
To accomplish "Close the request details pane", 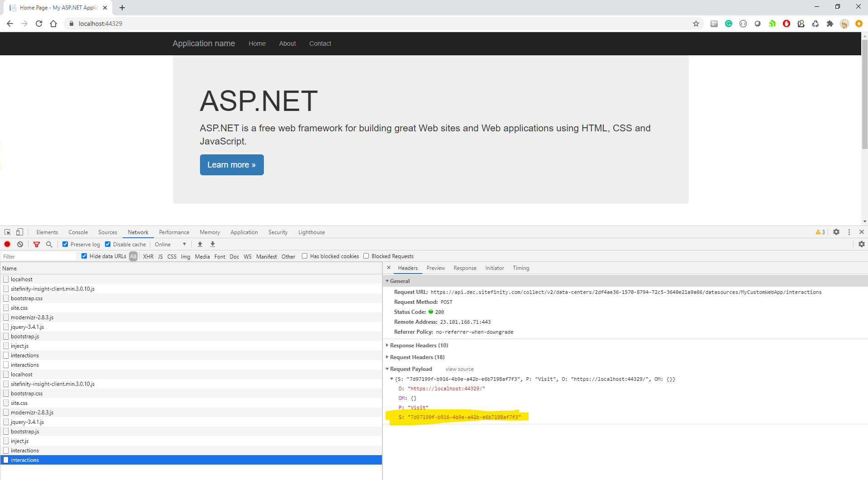I will coord(389,268).
